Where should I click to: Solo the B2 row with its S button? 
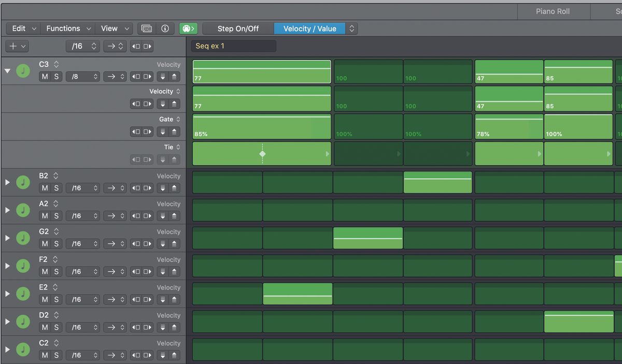pyautogui.click(x=57, y=187)
